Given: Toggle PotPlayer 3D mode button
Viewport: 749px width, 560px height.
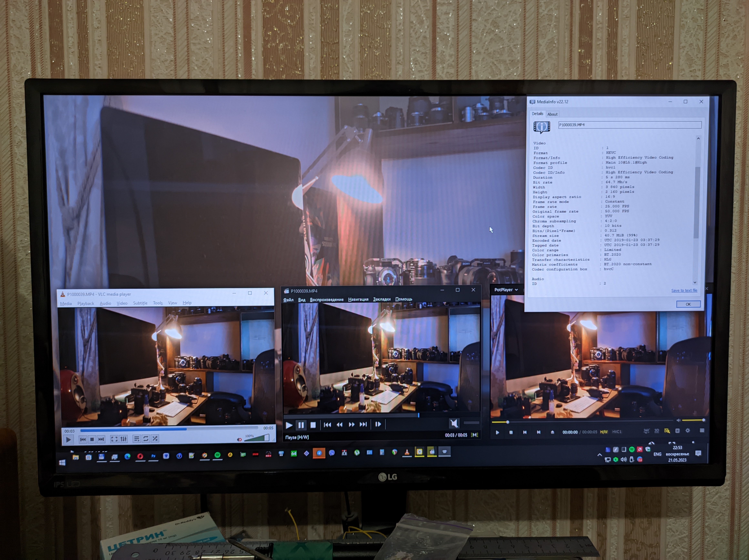Looking at the screenshot, I should (657, 431).
